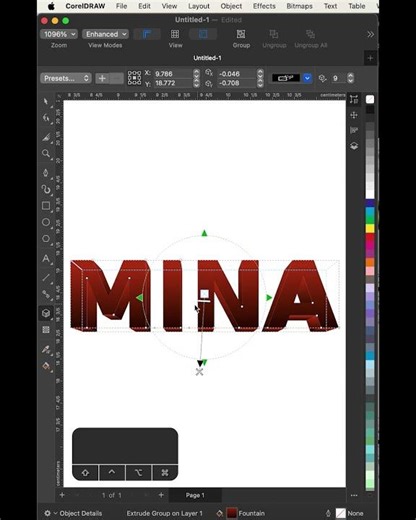Open the Object menu

click(x=231, y=6)
